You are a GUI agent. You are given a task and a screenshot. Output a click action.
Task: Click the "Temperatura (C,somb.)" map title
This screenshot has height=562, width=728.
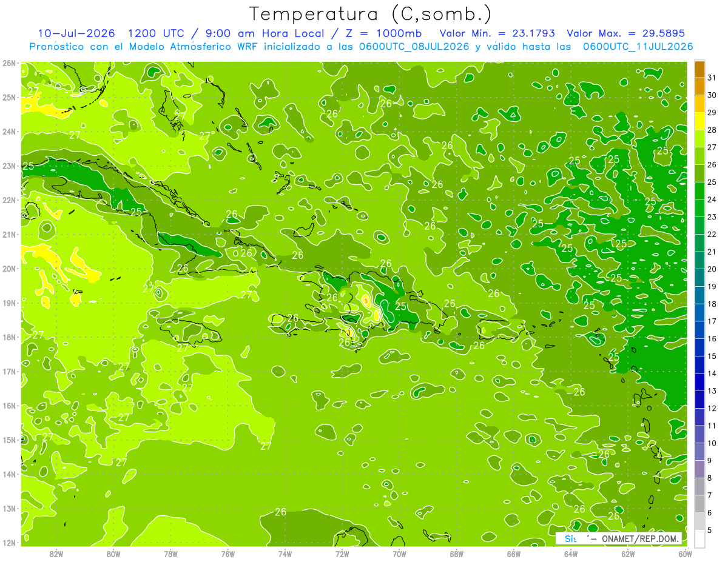(371, 14)
